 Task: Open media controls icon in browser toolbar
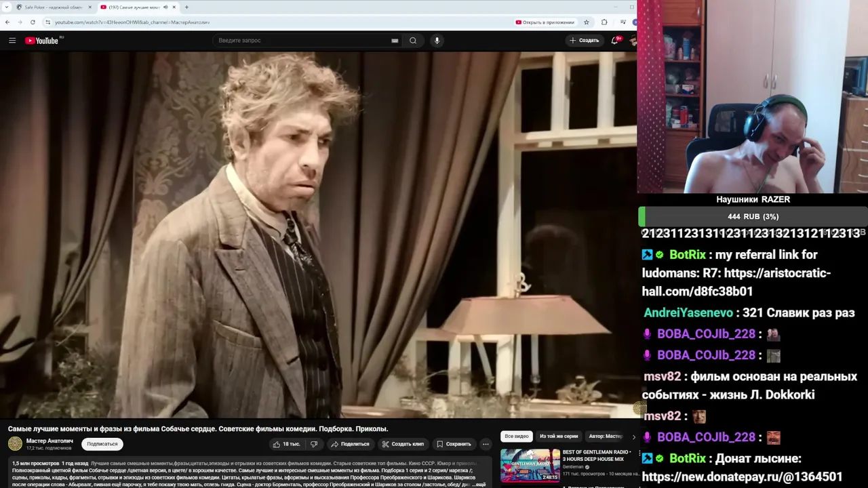tap(623, 22)
